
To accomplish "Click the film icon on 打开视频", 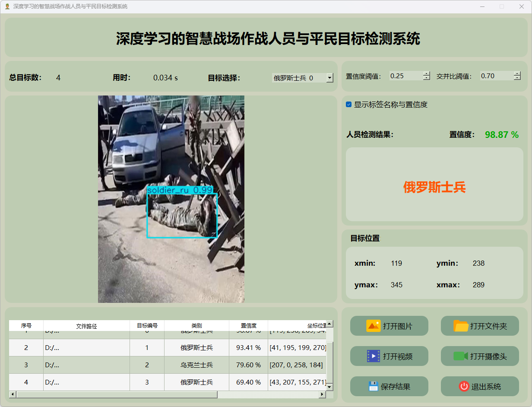I will 373,356.
